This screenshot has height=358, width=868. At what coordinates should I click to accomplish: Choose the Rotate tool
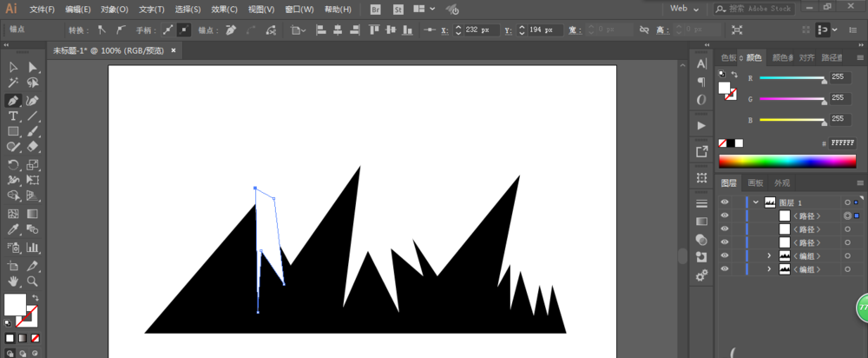tap(14, 164)
